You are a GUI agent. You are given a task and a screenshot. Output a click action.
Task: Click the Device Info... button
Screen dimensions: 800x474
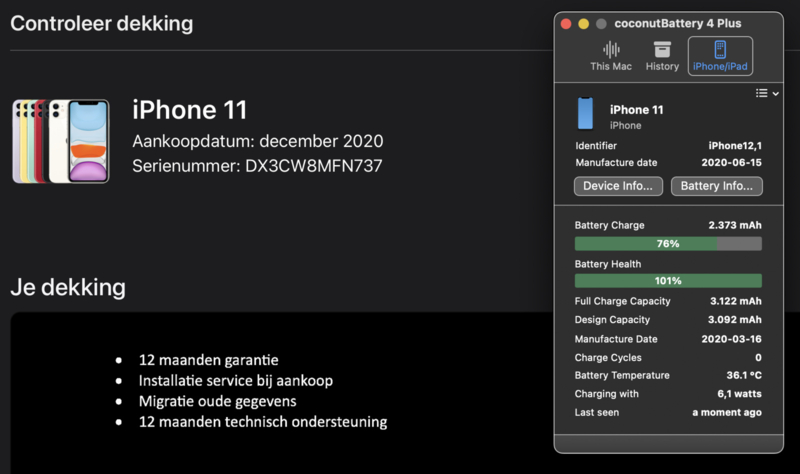tap(618, 186)
